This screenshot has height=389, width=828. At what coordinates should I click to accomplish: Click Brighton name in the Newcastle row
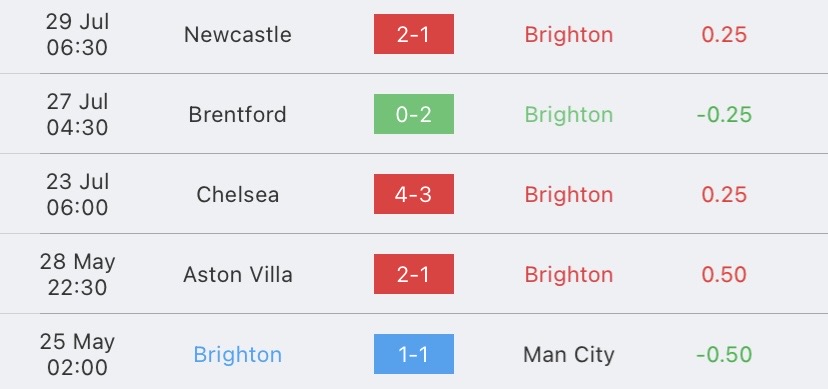click(569, 35)
